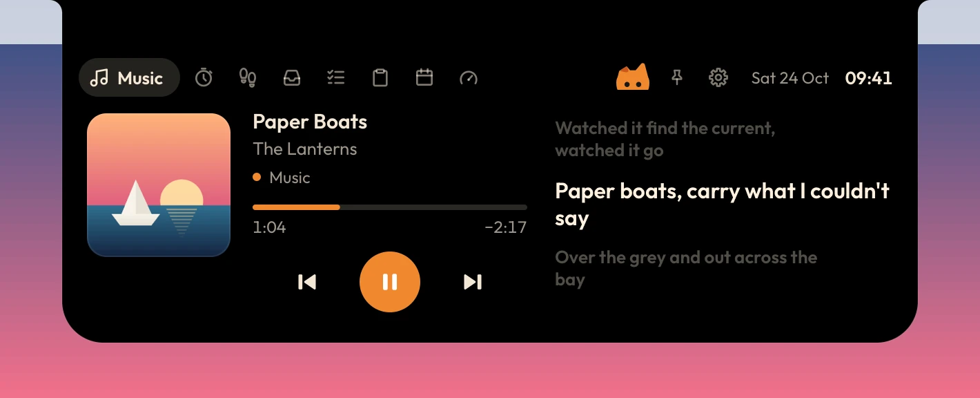Screen dimensions: 980x398
Task: Click the date Sat 24 Oct
Action: pos(790,78)
